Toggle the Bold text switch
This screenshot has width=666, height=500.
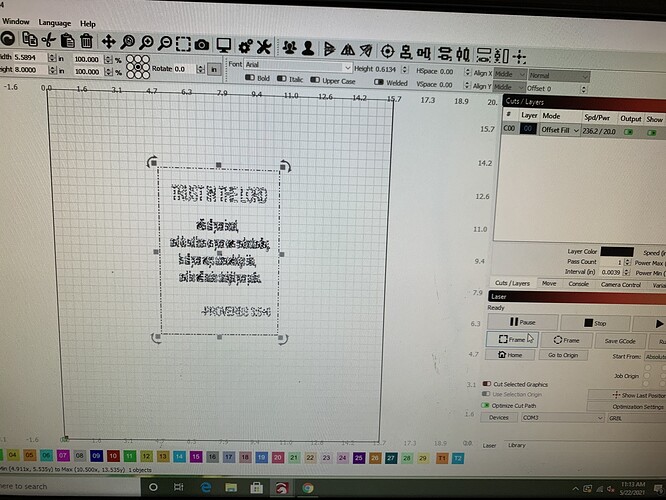pyautogui.click(x=250, y=78)
